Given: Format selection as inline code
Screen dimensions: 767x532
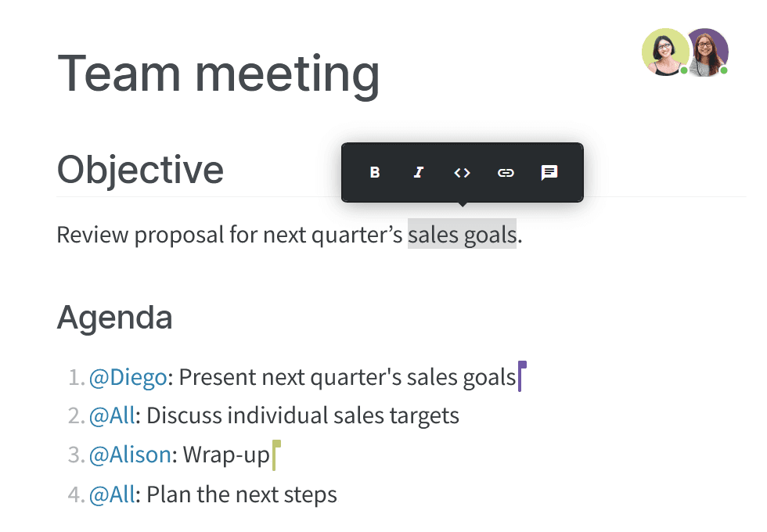Looking at the screenshot, I should click(x=463, y=172).
